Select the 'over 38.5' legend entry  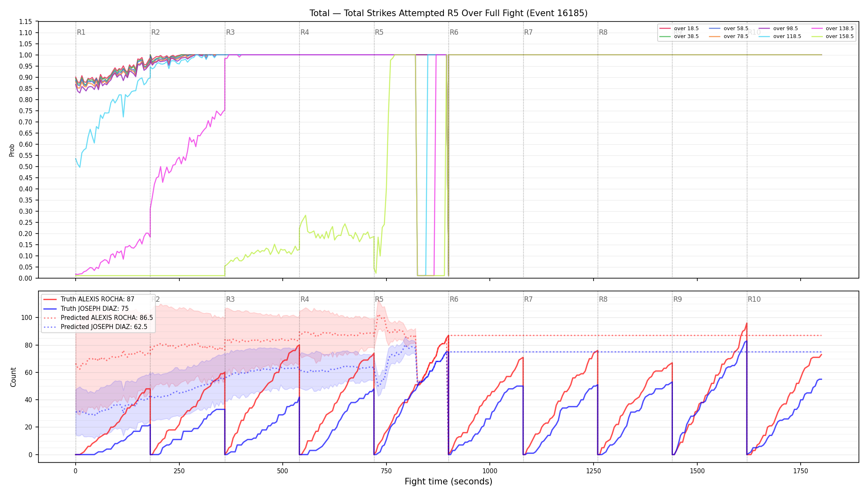679,36
